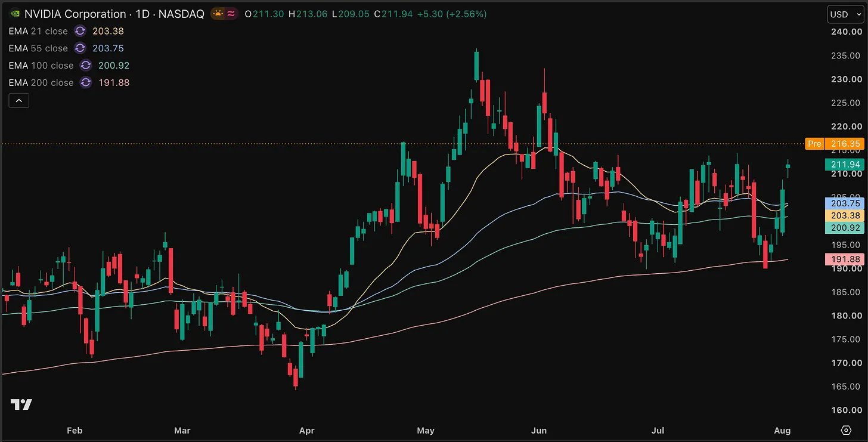Viewport: 868px width, 442px height.
Task: Click the close price C211.94 in the title row
Action: (393, 14)
